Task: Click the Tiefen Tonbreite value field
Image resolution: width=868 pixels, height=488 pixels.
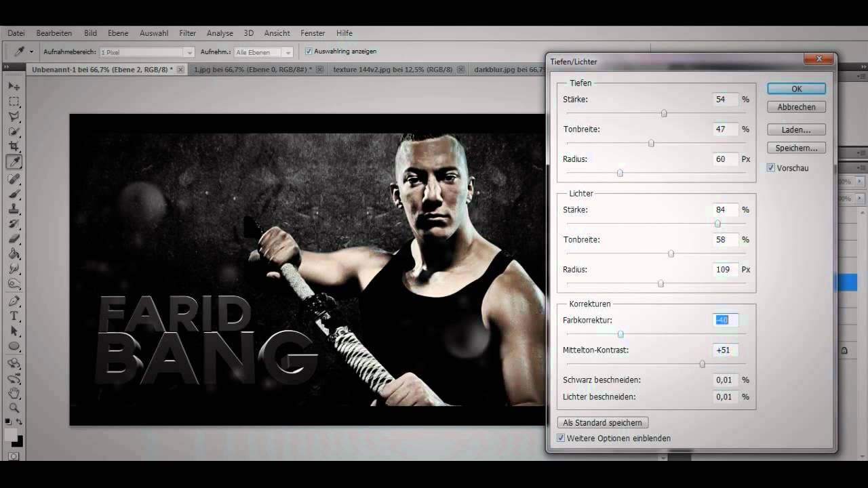Action: 726,129
